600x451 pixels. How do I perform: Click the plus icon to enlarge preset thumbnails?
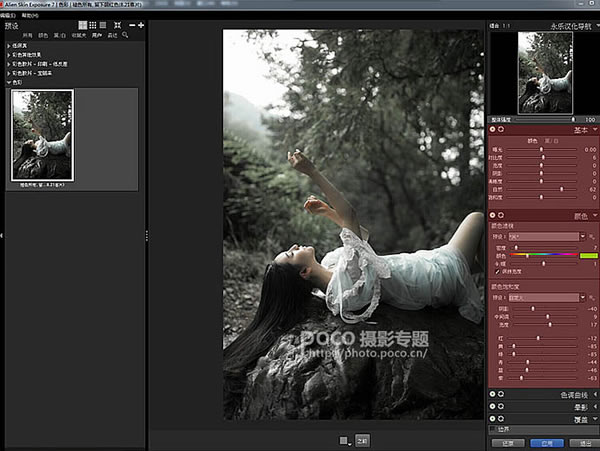click(141, 25)
